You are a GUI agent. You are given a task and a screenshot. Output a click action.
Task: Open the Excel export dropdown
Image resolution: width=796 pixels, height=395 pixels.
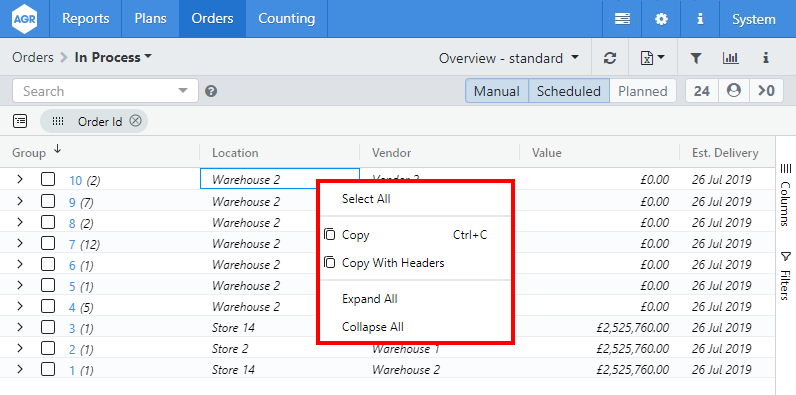point(653,58)
